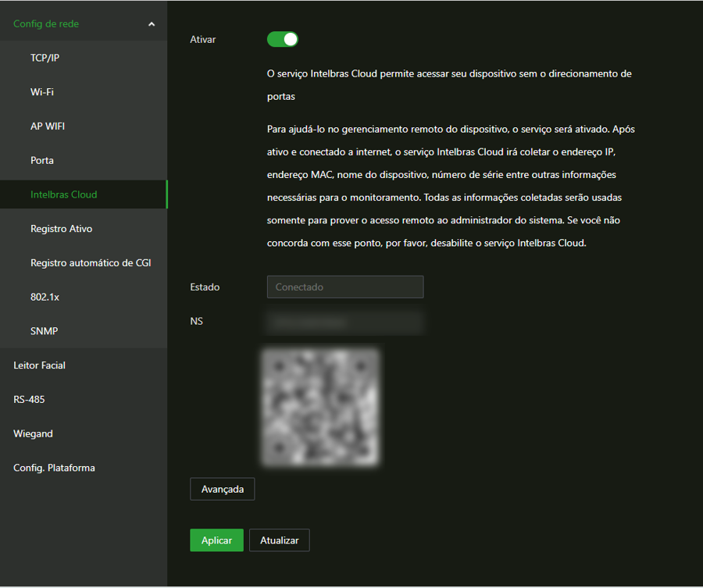This screenshot has width=703, height=588.
Task: Open Registro automático de CGI
Action: coord(91,262)
